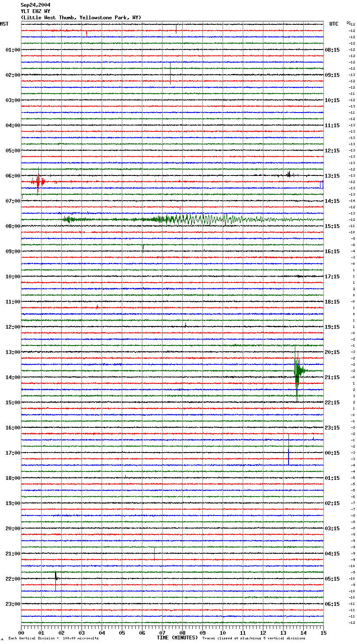Click the 15 minute axis tick label
The width and height of the screenshot is (357, 644).
(323, 633)
